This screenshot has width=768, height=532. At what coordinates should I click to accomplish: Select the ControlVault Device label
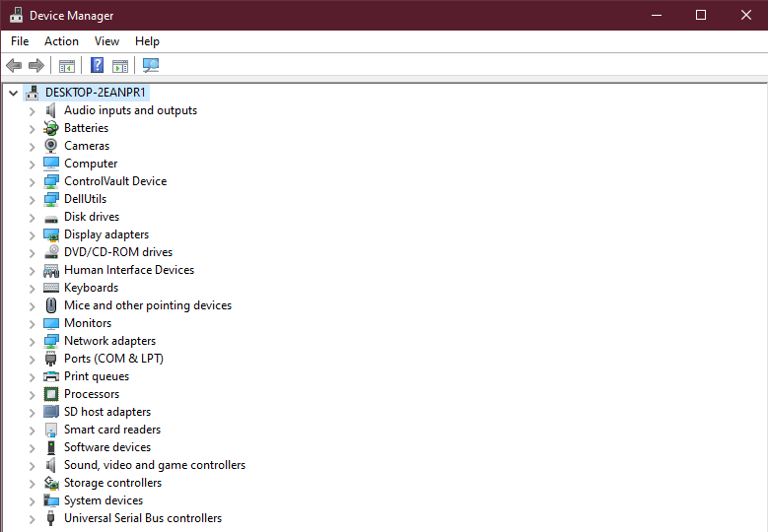(x=115, y=181)
